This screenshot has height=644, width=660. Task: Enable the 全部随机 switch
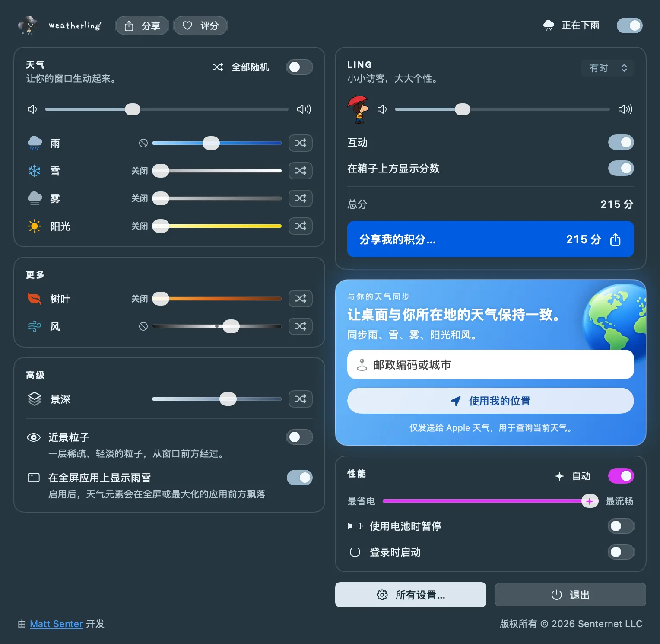[x=300, y=67]
